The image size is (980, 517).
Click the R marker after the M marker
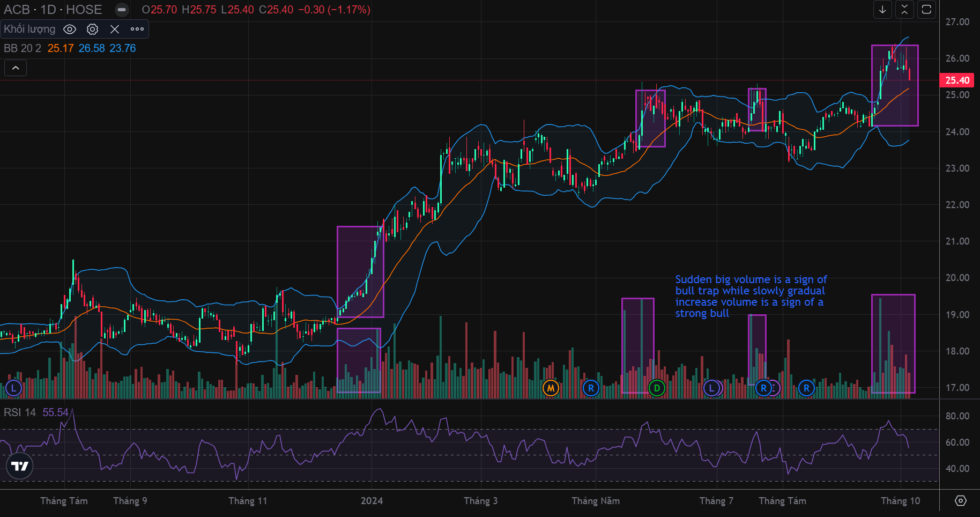pyautogui.click(x=591, y=388)
